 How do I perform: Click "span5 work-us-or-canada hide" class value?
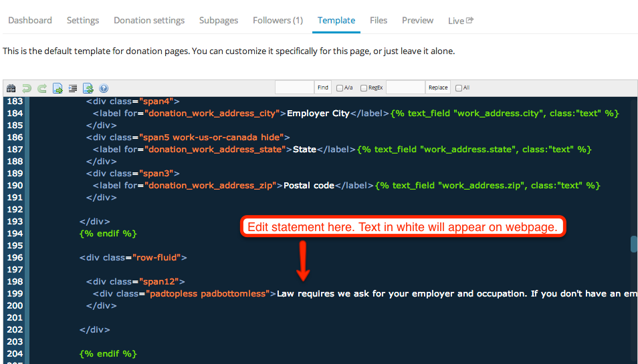click(211, 138)
